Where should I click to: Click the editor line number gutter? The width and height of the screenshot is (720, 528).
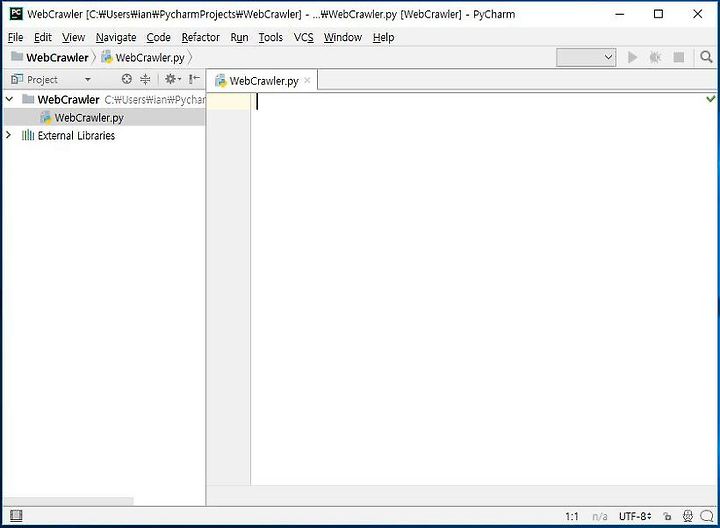(228, 289)
